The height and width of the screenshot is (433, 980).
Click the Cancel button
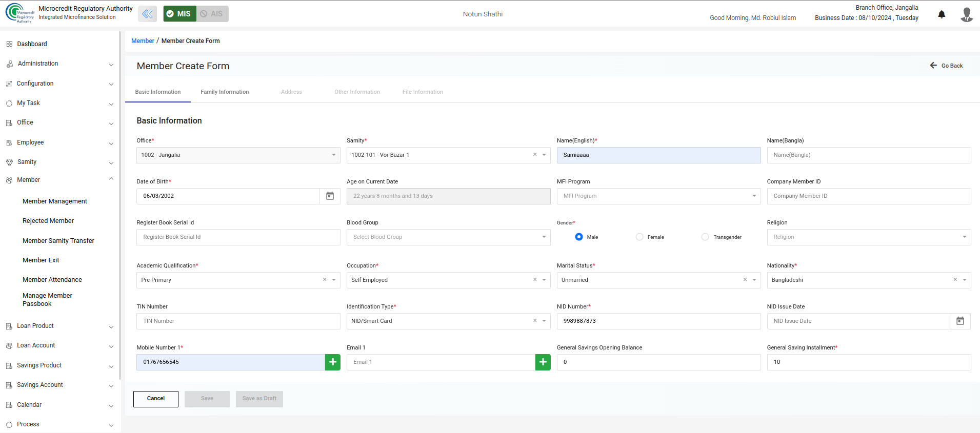coord(156,399)
